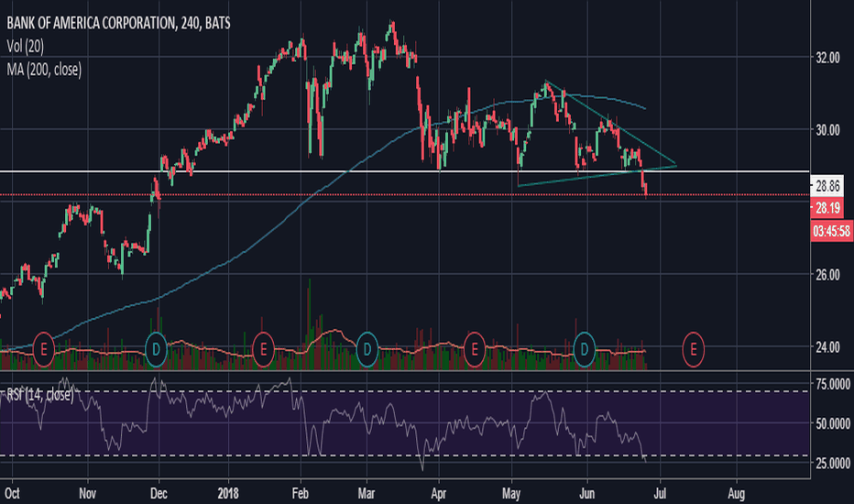Select the MA (200, close) indicator label

click(44, 70)
